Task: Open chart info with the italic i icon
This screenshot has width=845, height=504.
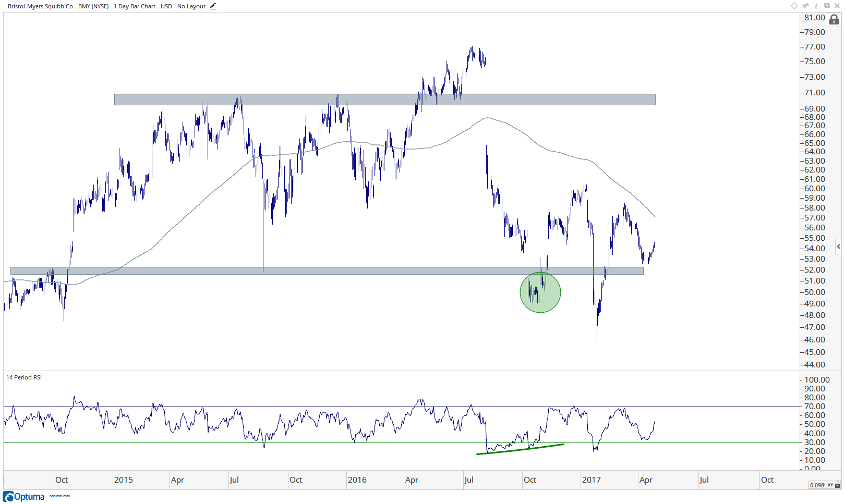Action: pos(816,6)
